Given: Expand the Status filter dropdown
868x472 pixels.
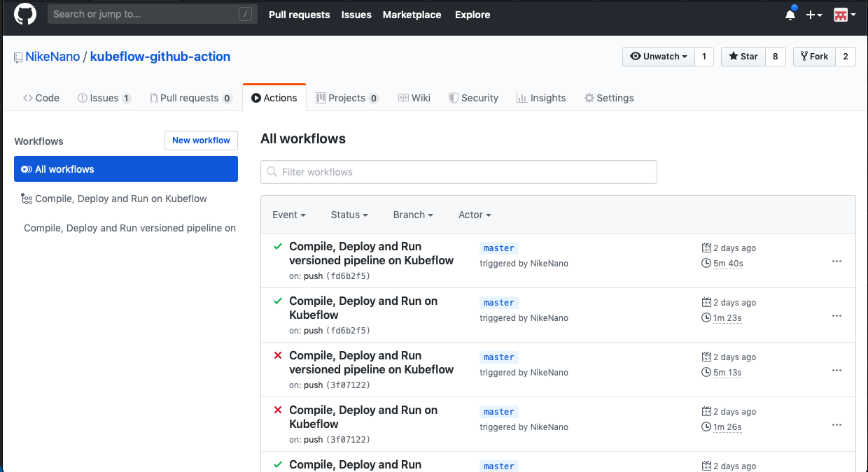Looking at the screenshot, I should pyautogui.click(x=349, y=215).
